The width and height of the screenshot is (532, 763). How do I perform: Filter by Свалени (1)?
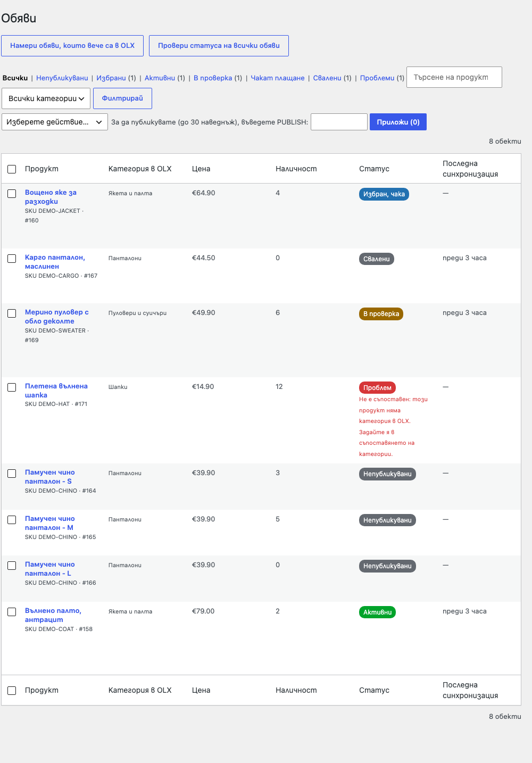tap(332, 78)
